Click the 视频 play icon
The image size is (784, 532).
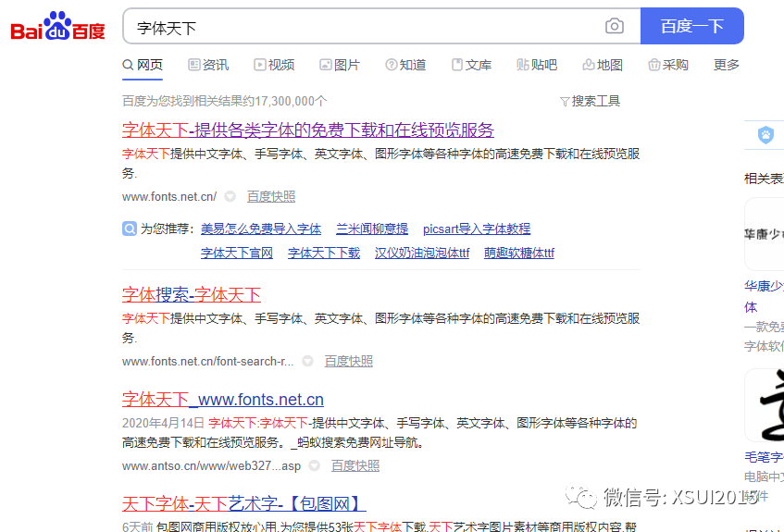click(259, 65)
